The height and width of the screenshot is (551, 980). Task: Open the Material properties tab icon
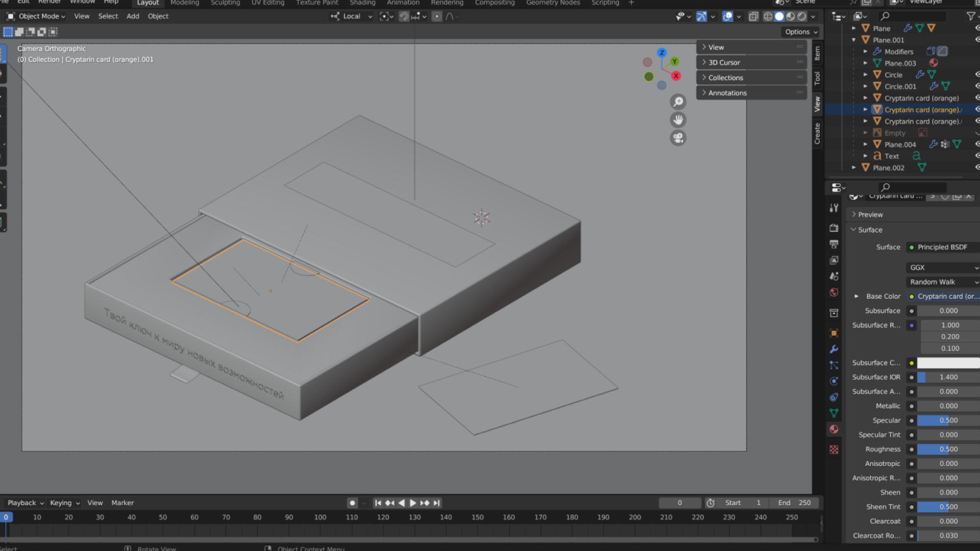coord(834,429)
